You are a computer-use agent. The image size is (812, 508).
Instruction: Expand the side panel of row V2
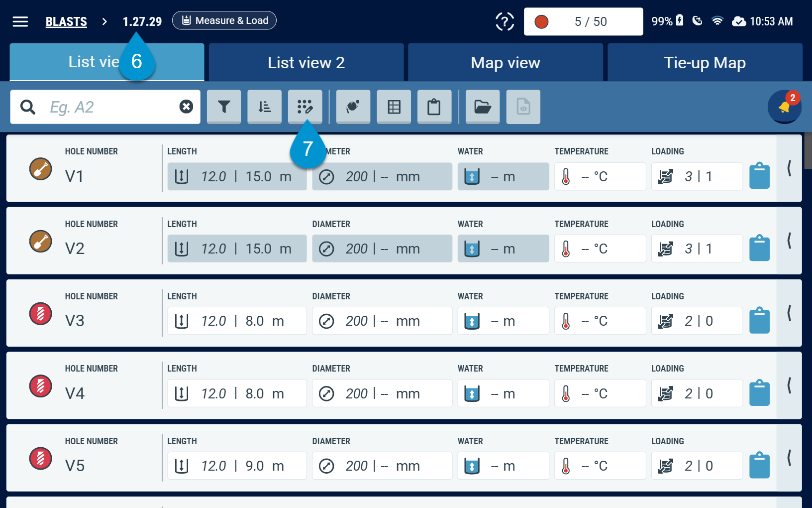(x=789, y=241)
